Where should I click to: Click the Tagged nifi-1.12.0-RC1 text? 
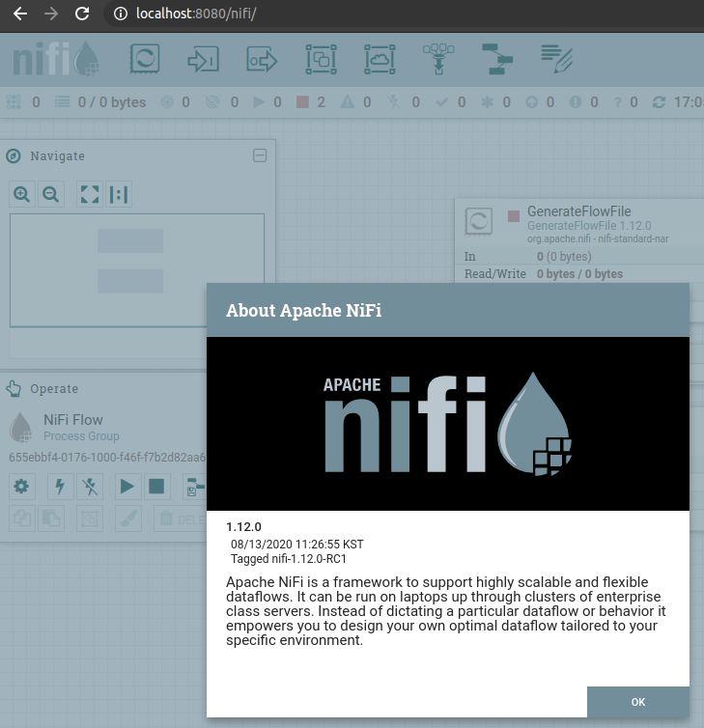click(x=289, y=558)
